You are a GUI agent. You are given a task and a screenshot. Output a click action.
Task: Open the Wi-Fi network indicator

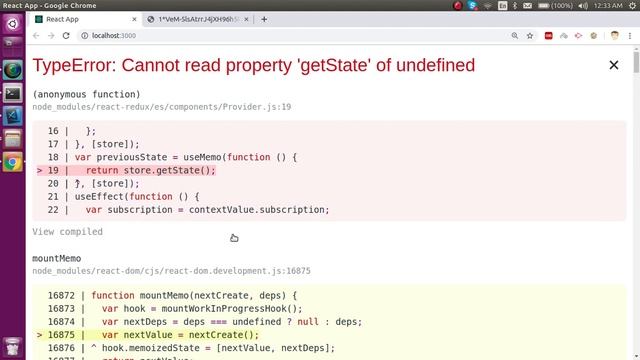[x=488, y=5]
